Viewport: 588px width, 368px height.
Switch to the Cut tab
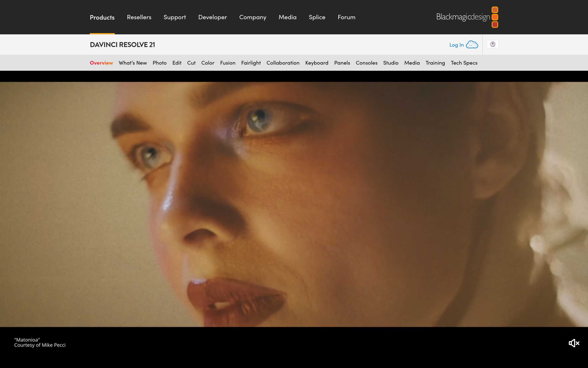(191, 63)
